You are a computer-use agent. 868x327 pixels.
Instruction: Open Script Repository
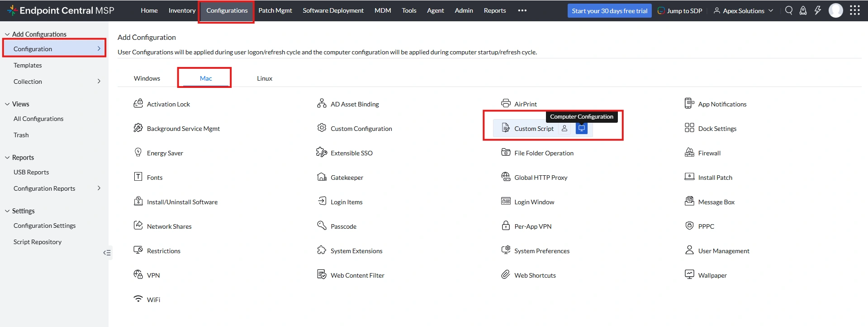click(38, 242)
